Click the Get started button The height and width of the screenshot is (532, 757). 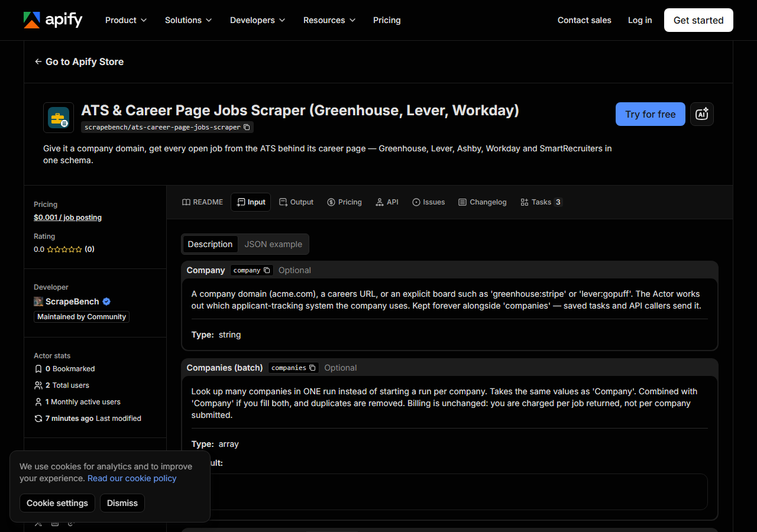point(698,20)
